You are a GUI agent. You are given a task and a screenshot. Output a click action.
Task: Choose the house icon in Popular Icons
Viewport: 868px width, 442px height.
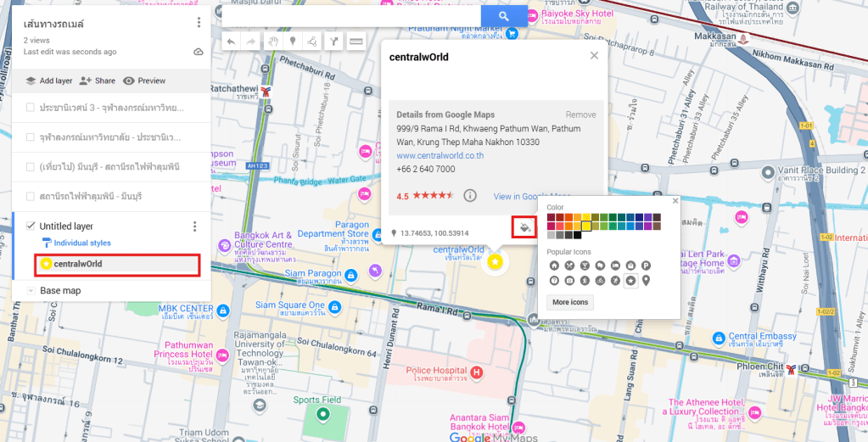(x=556, y=266)
